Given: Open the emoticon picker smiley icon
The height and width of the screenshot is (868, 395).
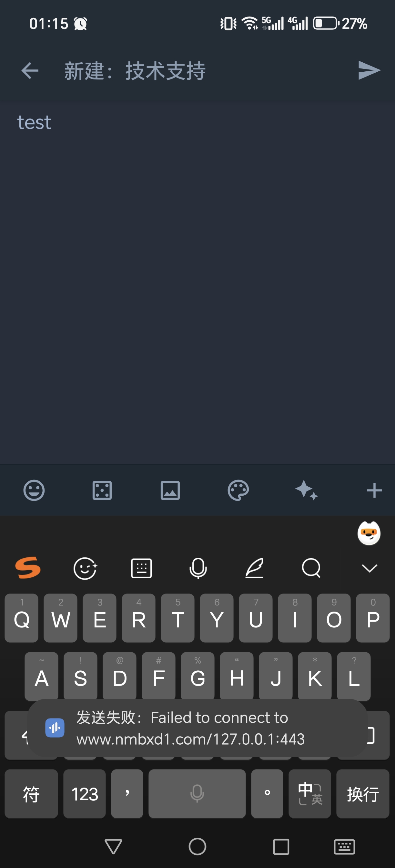Looking at the screenshot, I should coord(34,490).
